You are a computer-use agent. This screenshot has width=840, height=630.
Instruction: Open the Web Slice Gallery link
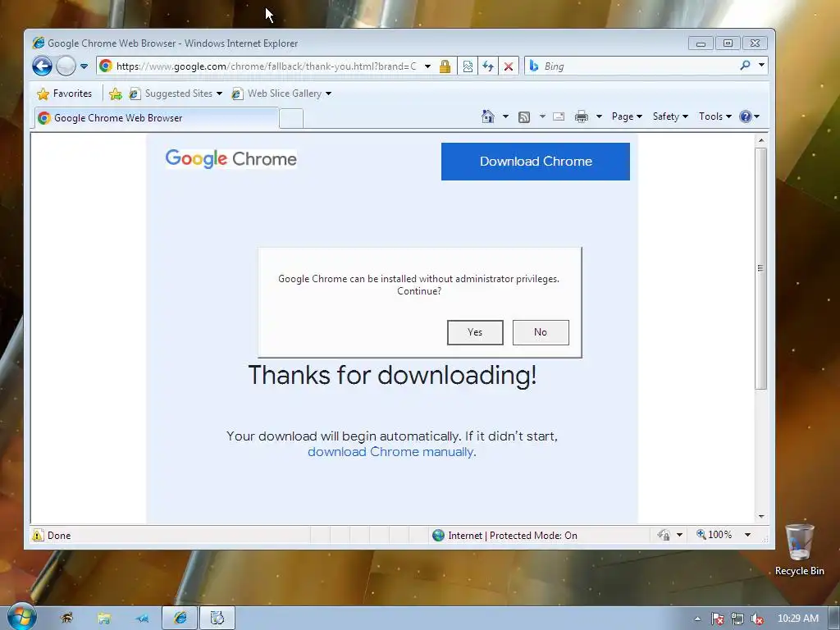click(282, 94)
